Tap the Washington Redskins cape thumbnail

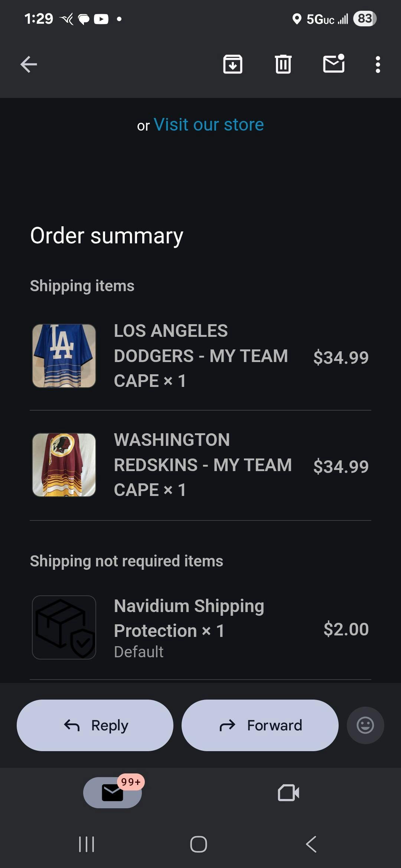click(64, 465)
